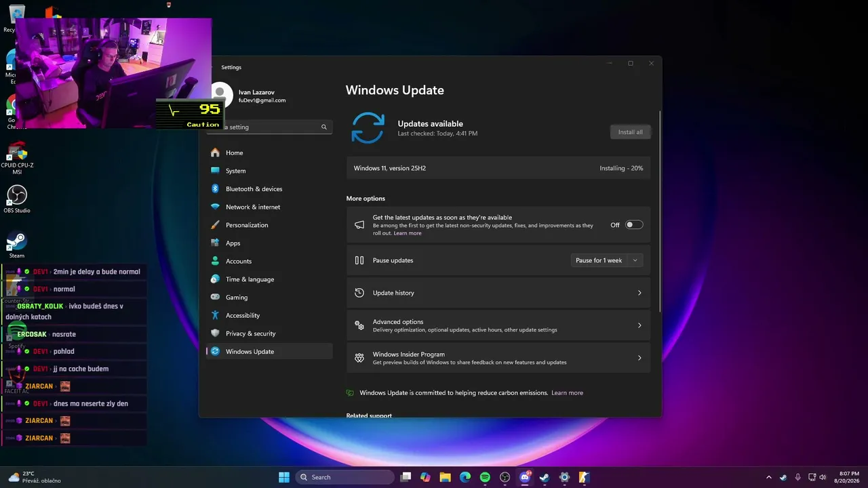Image resolution: width=868 pixels, height=488 pixels.
Task: Click the search magnifier in Settings
Action: click(x=324, y=127)
